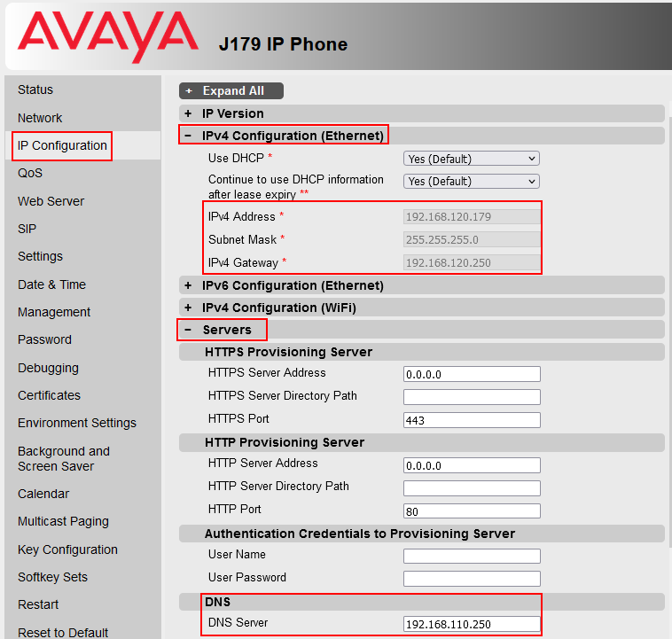Open the Debugging page
The height and width of the screenshot is (639, 672).
click(x=48, y=368)
